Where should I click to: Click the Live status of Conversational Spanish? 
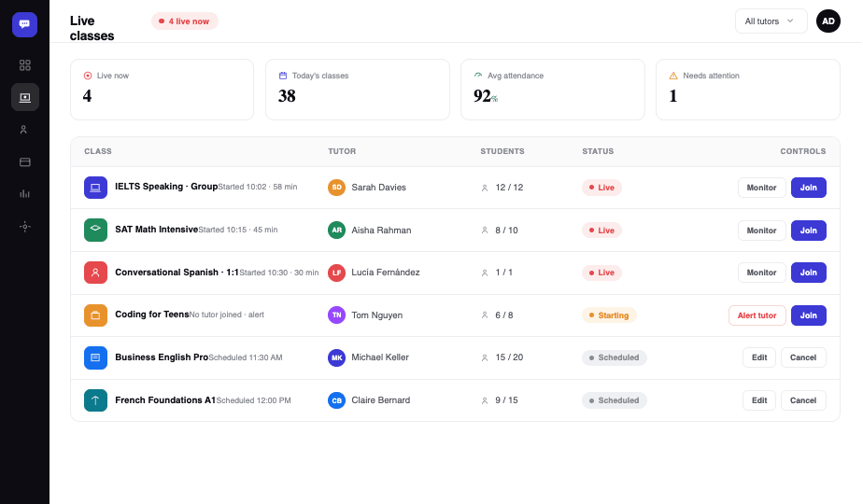tap(601, 273)
